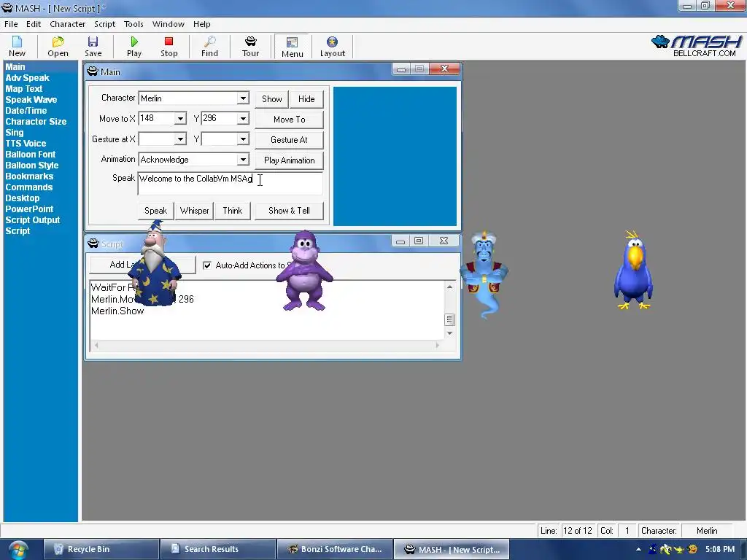Switch to Recycle Bin taskbar button

pyautogui.click(x=101, y=549)
